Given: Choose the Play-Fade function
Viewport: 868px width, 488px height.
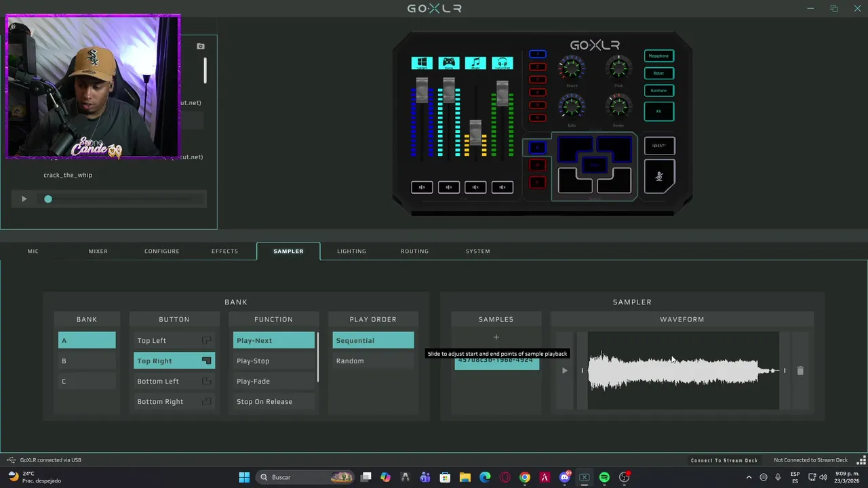Looking at the screenshot, I should [274, 381].
